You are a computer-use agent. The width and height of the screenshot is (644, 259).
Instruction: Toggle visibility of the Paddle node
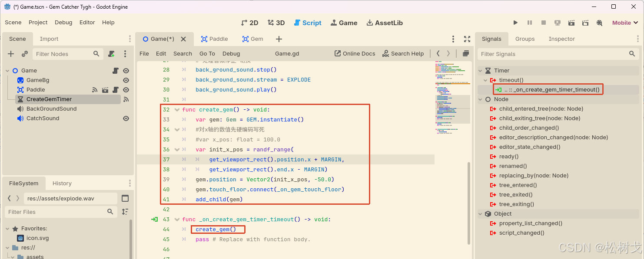[x=126, y=89]
